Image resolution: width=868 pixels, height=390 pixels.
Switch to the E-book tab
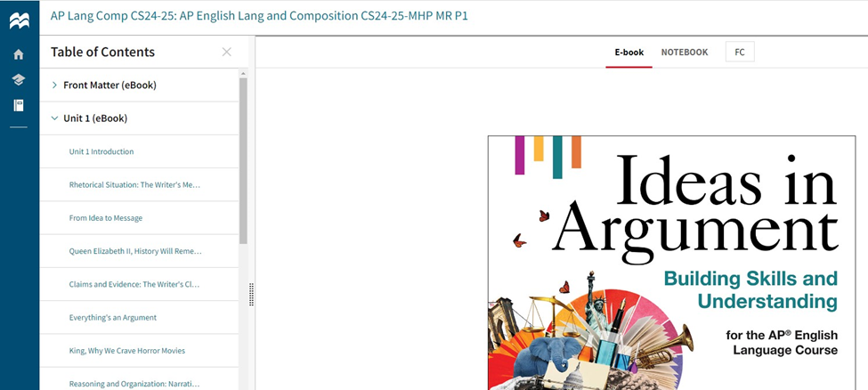(629, 53)
